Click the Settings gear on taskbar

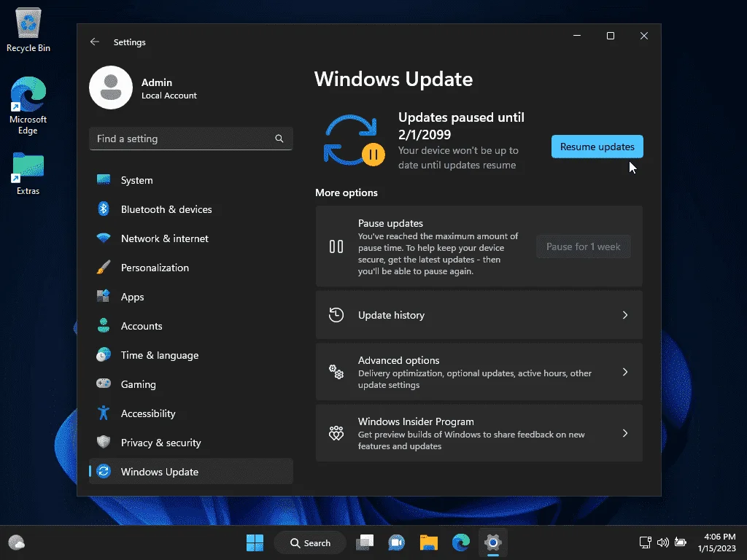[x=493, y=542]
